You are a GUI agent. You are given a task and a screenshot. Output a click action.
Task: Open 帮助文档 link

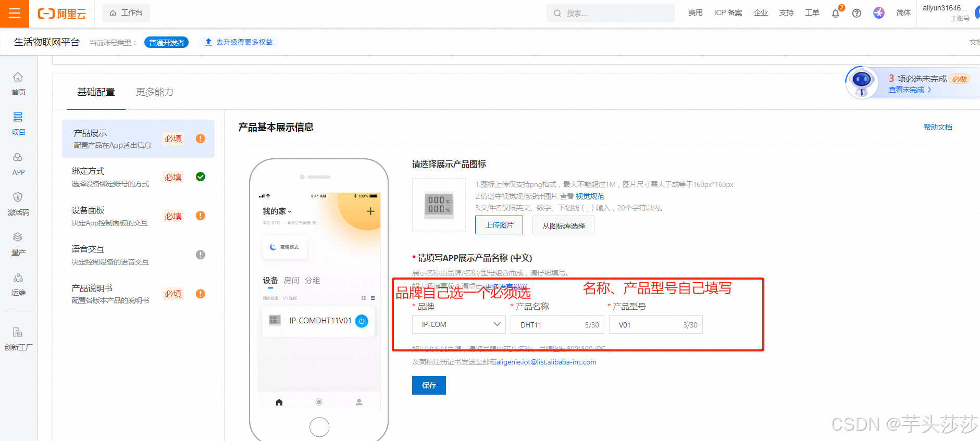tap(938, 127)
